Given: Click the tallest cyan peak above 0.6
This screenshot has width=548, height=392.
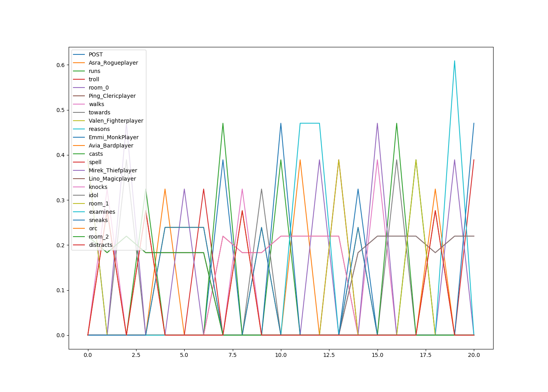Looking at the screenshot, I should (454, 61).
